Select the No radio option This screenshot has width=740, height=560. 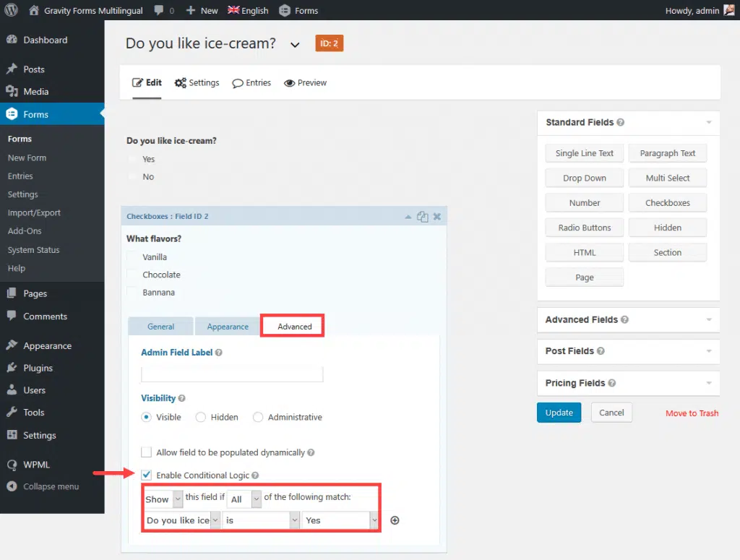(133, 176)
